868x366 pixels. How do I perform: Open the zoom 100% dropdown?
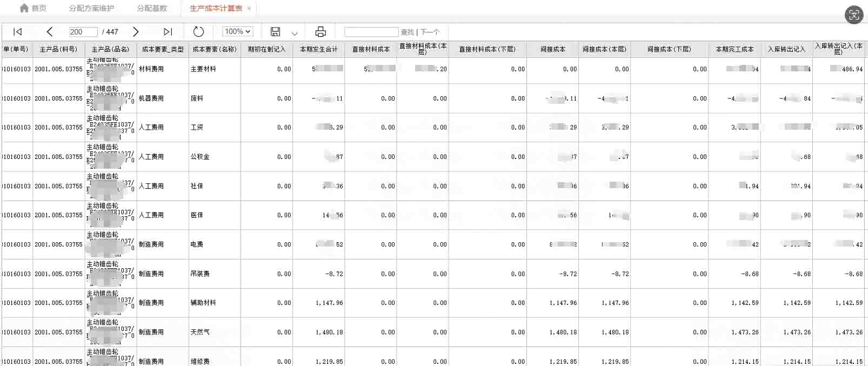pyautogui.click(x=238, y=32)
